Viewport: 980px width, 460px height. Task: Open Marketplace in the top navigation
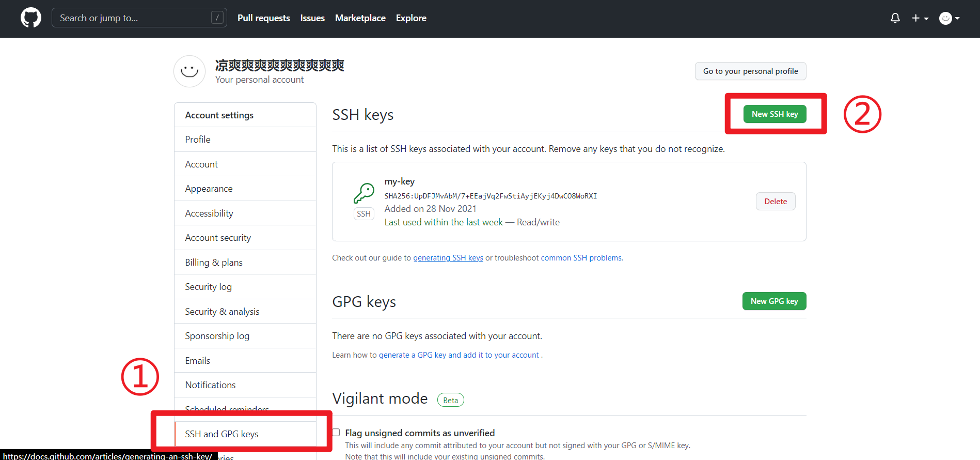pos(360,18)
